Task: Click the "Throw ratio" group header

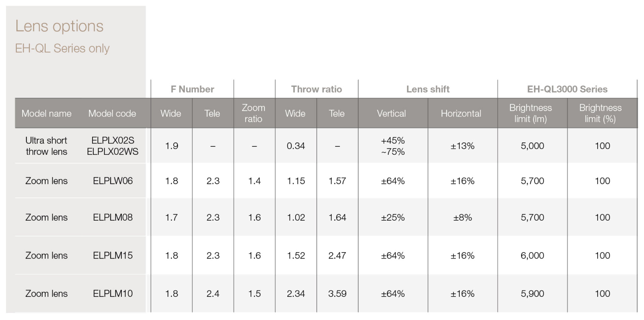Action: coord(316,89)
